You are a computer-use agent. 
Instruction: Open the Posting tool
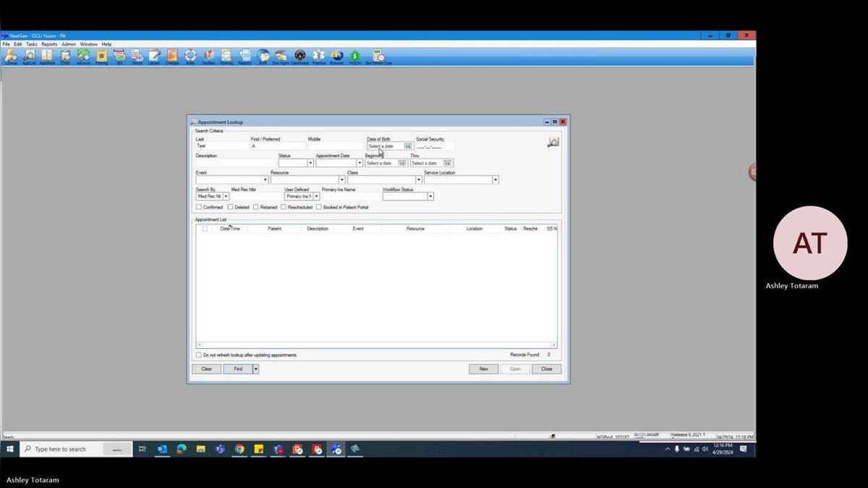click(x=101, y=56)
